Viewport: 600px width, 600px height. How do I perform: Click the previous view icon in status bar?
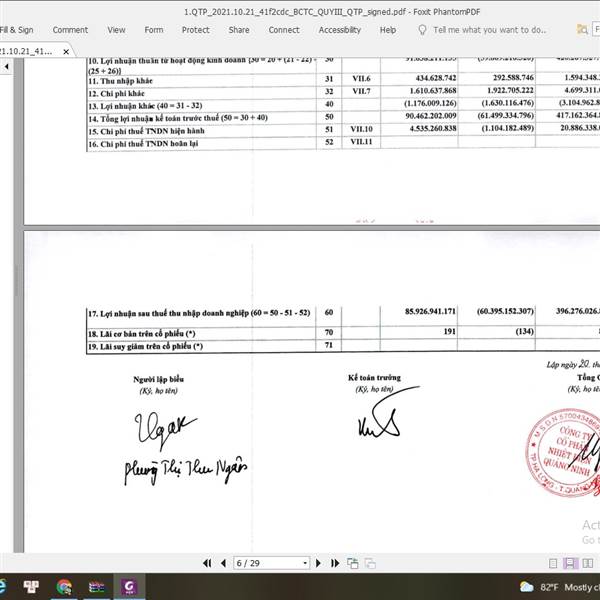(x=352, y=563)
